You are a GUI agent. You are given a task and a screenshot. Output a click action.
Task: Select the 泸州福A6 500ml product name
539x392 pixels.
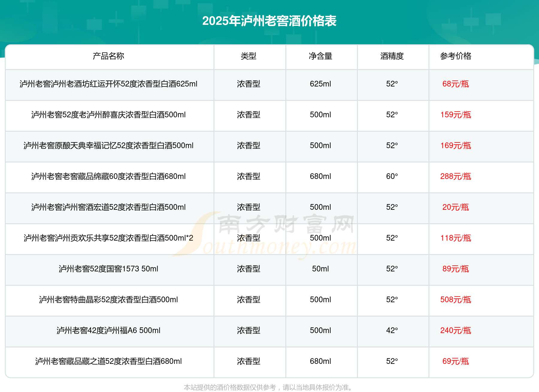point(108,331)
